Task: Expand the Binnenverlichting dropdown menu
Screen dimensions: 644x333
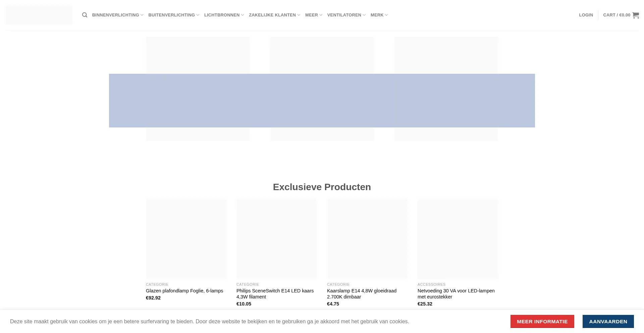Action: [117, 15]
